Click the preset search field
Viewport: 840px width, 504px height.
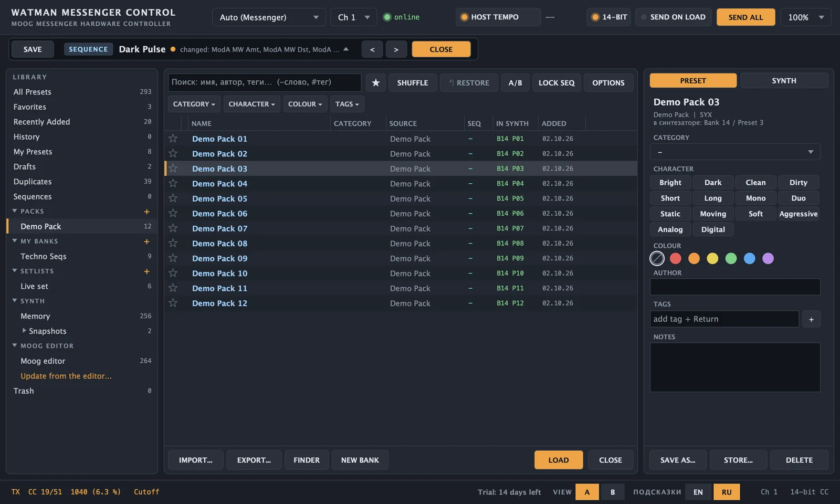(265, 82)
